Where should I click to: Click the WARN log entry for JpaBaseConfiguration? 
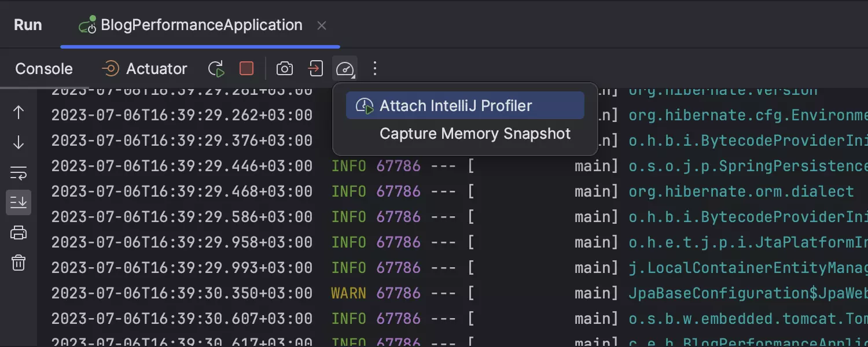pyautogui.click(x=348, y=293)
